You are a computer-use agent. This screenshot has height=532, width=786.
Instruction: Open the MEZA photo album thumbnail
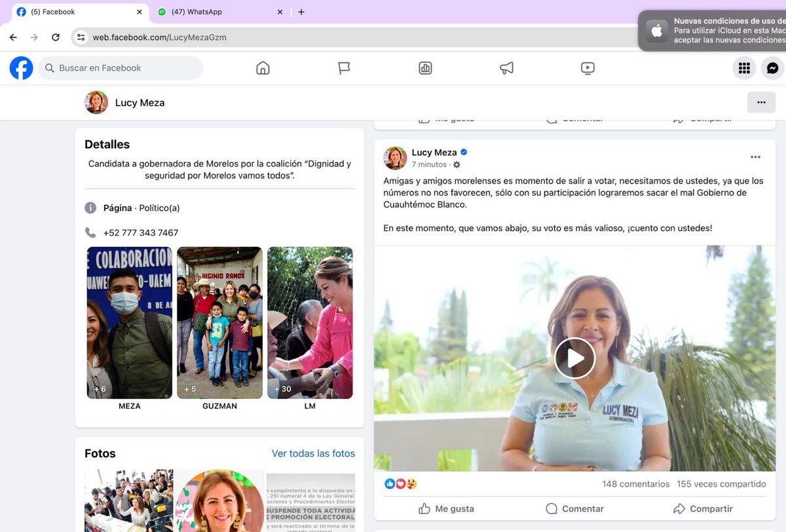click(130, 323)
